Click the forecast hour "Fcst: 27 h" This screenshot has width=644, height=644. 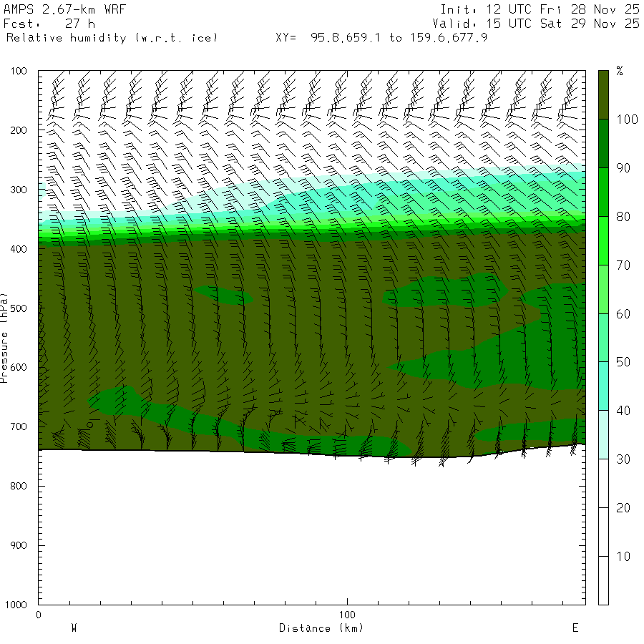pos(49,24)
